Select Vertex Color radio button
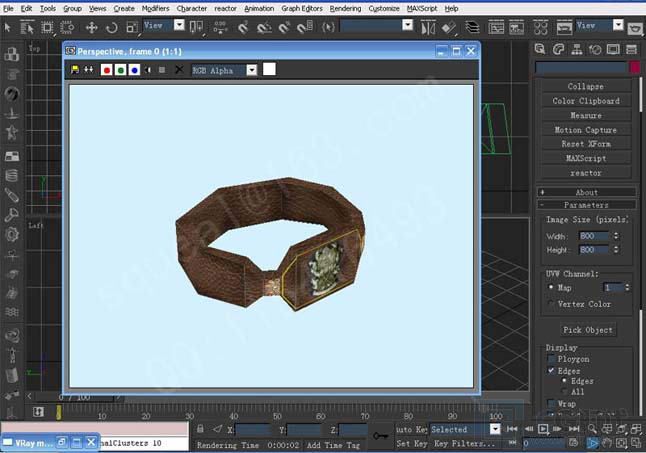 pos(551,304)
